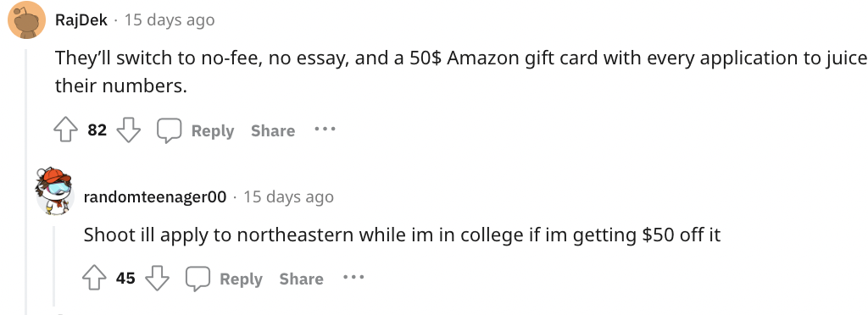
Task: Downvote randomteenager00's northeastern comment
Action: (157, 279)
